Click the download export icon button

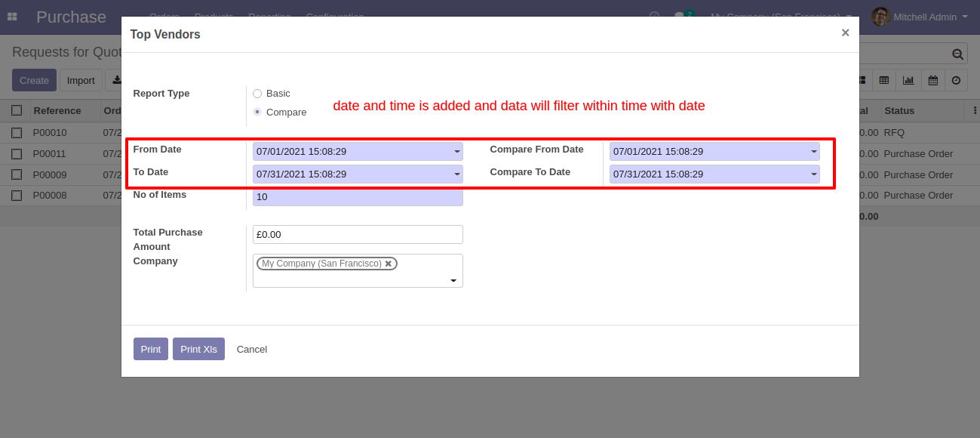click(115, 80)
